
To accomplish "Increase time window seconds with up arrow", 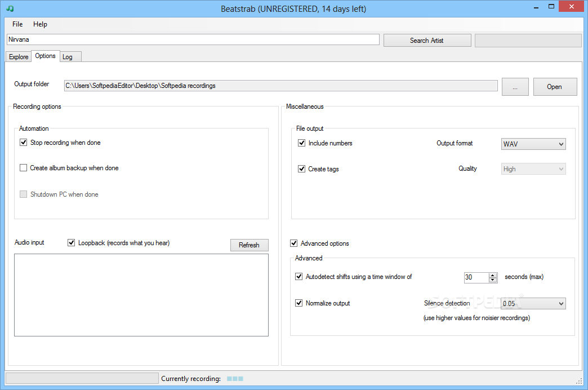I will pyautogui.click(x=493, y=275).
